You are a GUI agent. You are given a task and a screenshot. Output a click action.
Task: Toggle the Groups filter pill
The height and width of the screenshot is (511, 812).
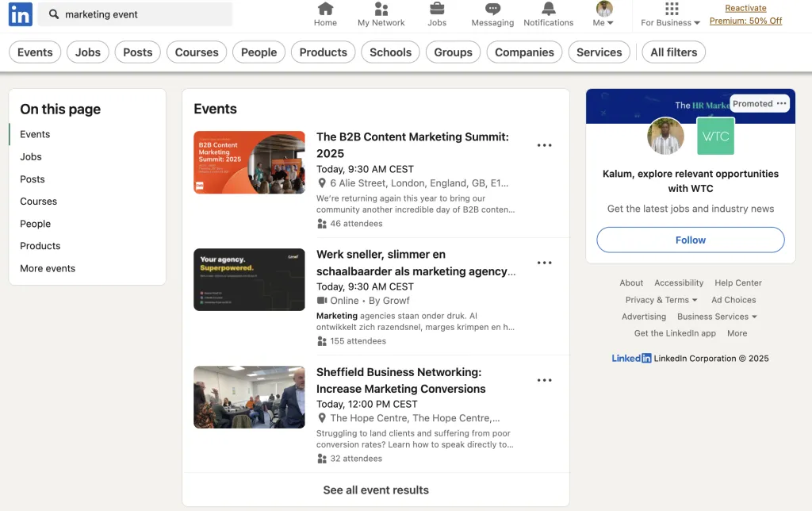tap(453, 52)
